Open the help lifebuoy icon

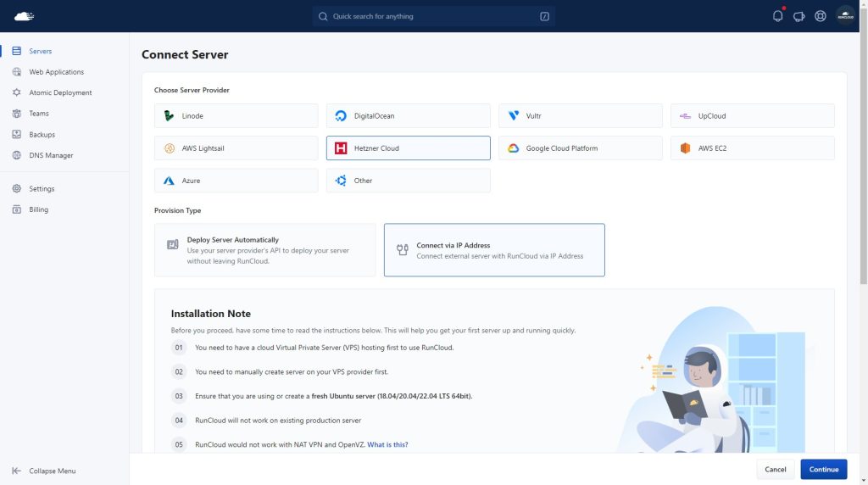click(x=820, y=16)
